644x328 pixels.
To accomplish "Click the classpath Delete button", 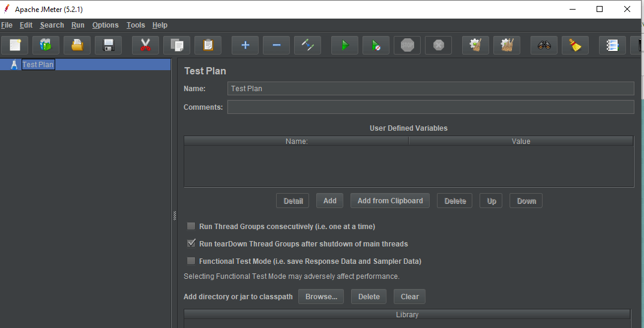I will (369, 296).
